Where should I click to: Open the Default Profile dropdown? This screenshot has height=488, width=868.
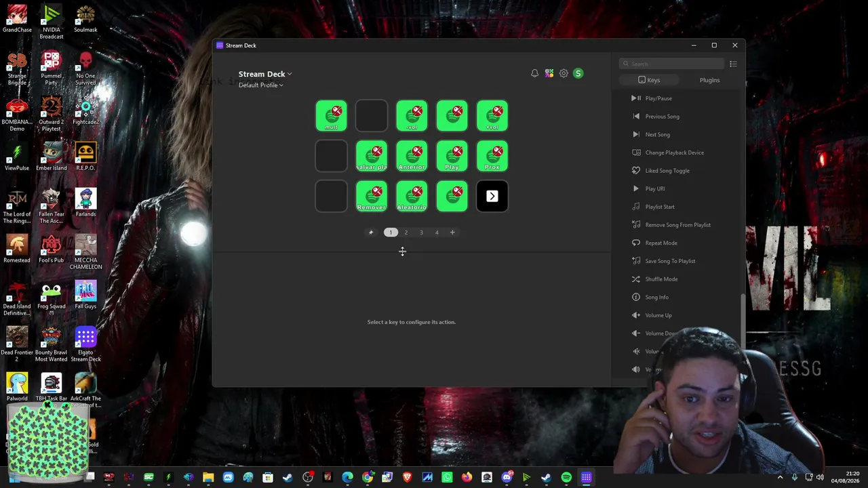click(261, 85)
